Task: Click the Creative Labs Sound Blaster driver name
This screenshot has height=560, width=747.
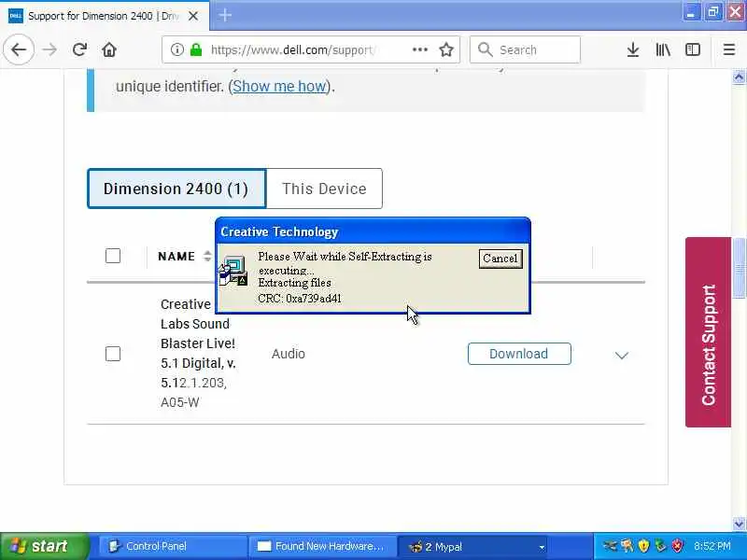Action: [x=198, y=354]
